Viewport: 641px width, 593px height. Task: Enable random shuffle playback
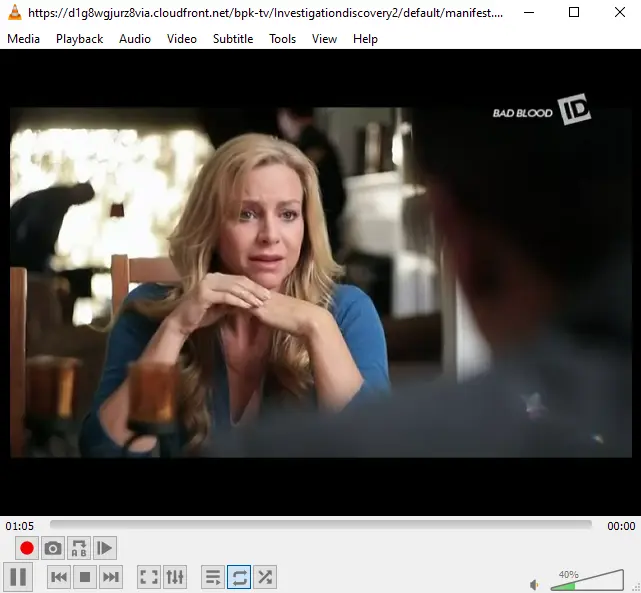(x=265, y=577)
